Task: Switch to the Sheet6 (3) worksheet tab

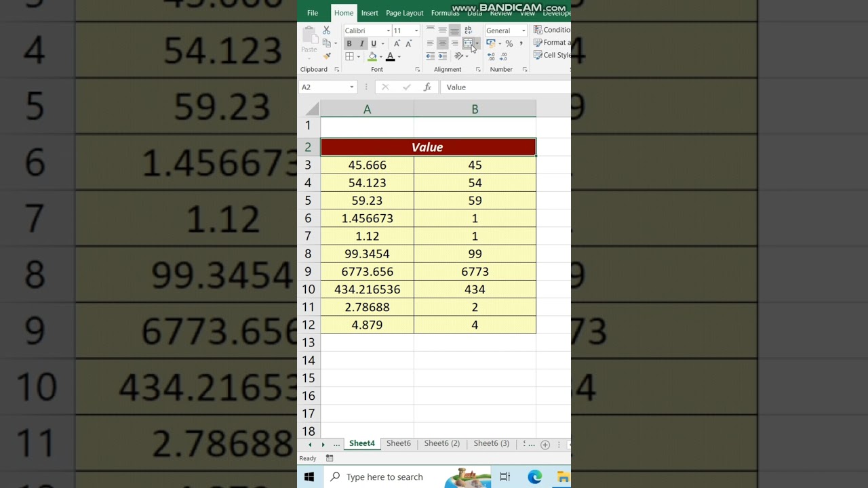Action: click(492, 443)
